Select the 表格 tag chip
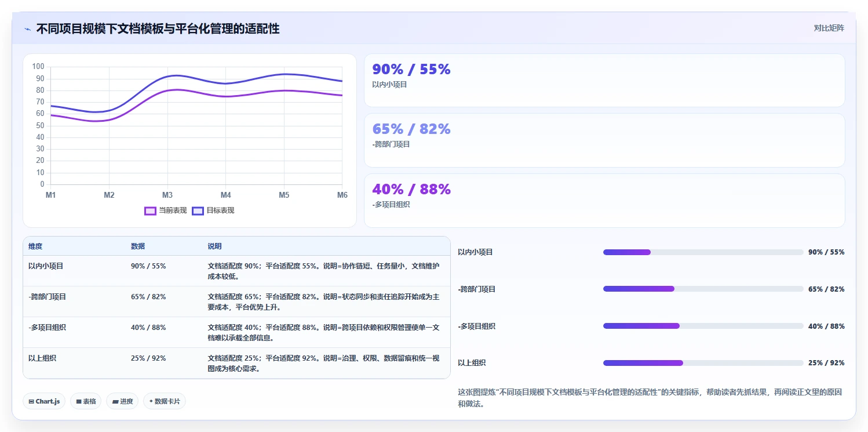 (86, 401)
